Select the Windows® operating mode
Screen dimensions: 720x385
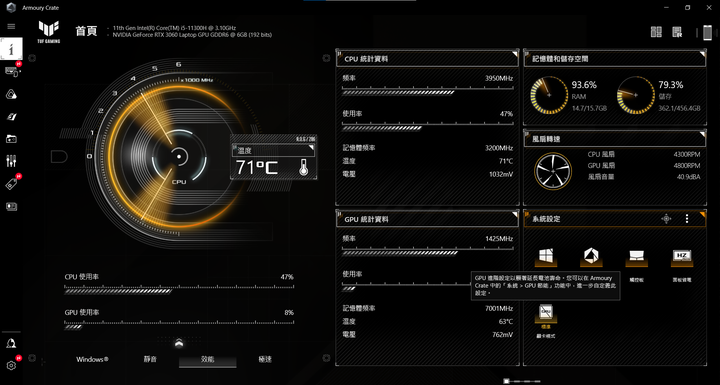click(x=92, y=359)
